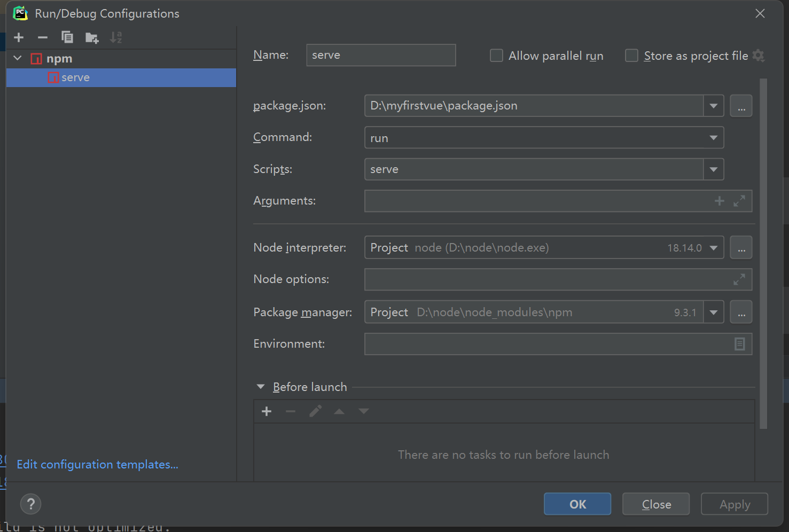Expand the Arguments field editor
Viewport: 789px width, 532px height.
pos(739,201)
